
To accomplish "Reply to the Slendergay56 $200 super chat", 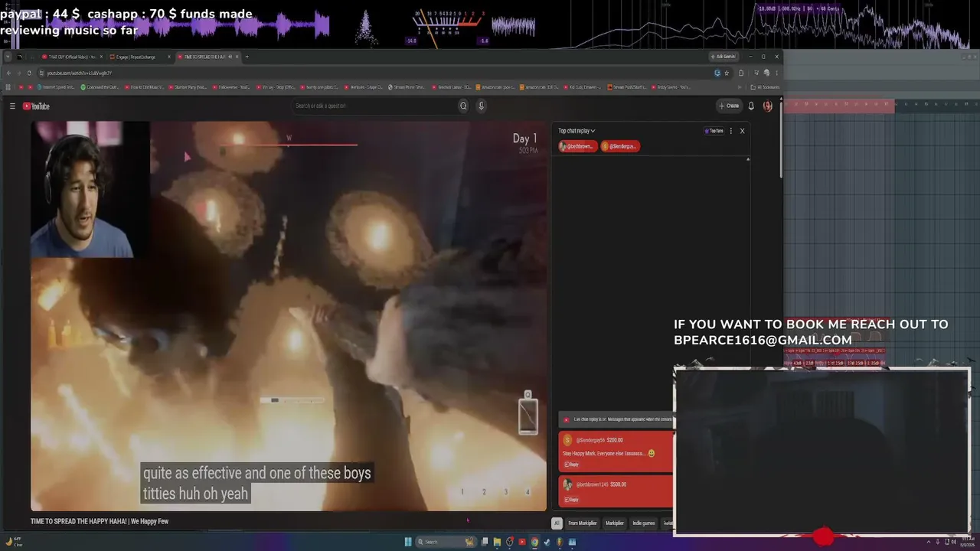I will pyautogui.click(x=572, y=465).
